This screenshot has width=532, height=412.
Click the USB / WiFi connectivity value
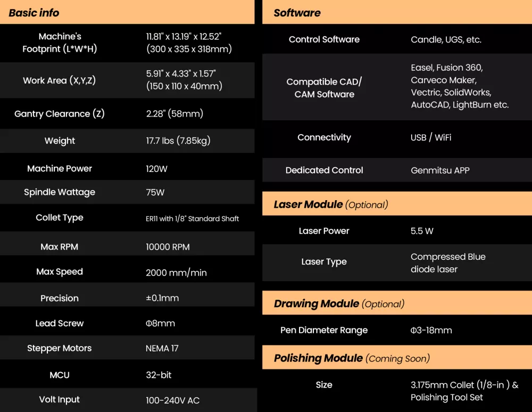pos(431,137)
